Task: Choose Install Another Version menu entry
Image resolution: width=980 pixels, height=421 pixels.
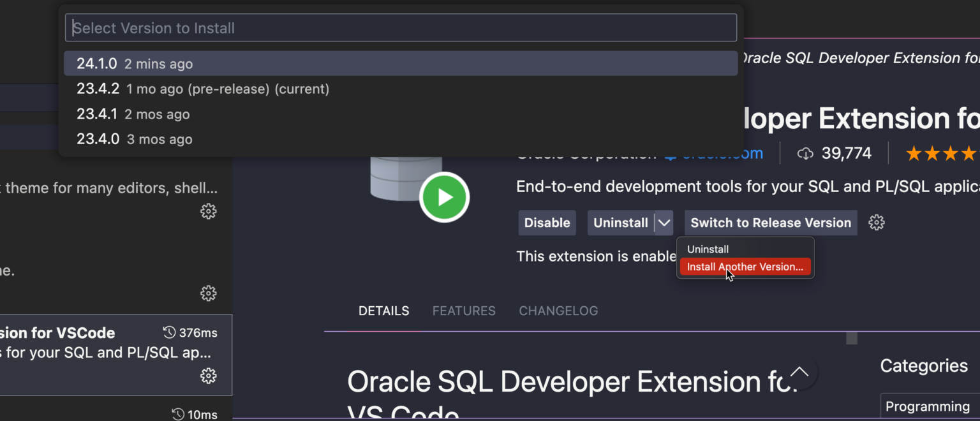Action: (x=745, y=267)
